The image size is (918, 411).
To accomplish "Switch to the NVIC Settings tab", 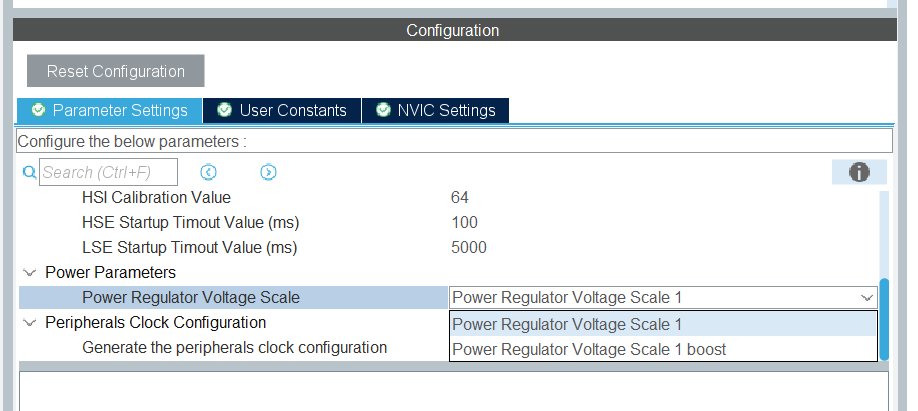I will pyautogui.click(x=436, y=111).
